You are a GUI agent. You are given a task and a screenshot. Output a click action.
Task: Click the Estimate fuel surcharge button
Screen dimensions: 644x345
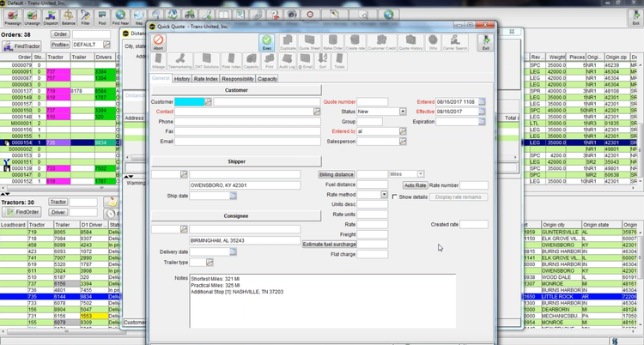[x=330, y=245]
